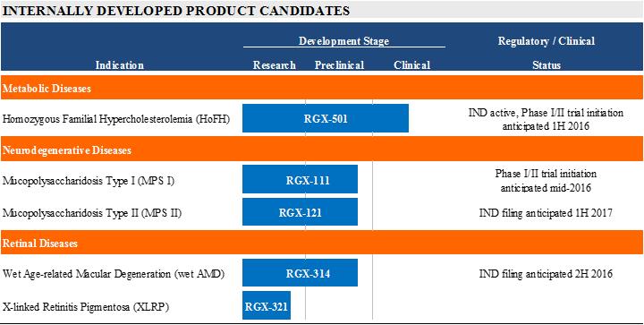Viewport: 644px width, 325px height.
Task: Click X-linked Retinitis Pigmentosa (XLRP) label
Action: 86,306
